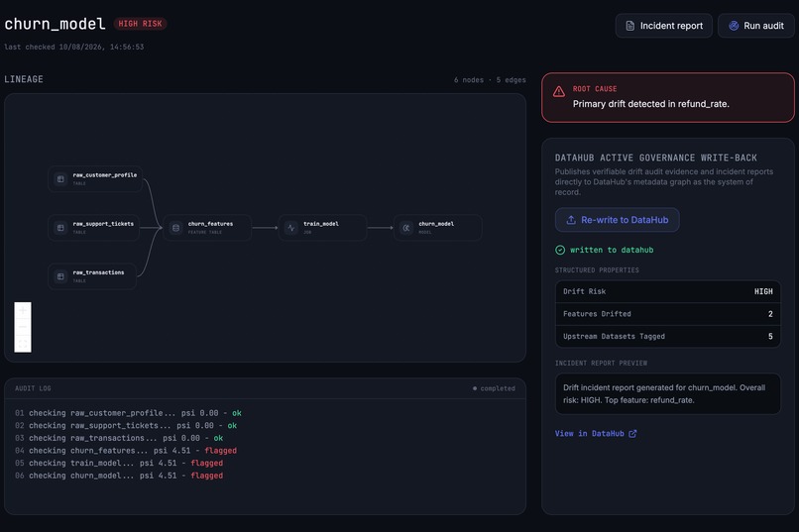Click the root cause warning triangle icon
The width and height of the screenshot is (799, 532).
pos(559,91)
